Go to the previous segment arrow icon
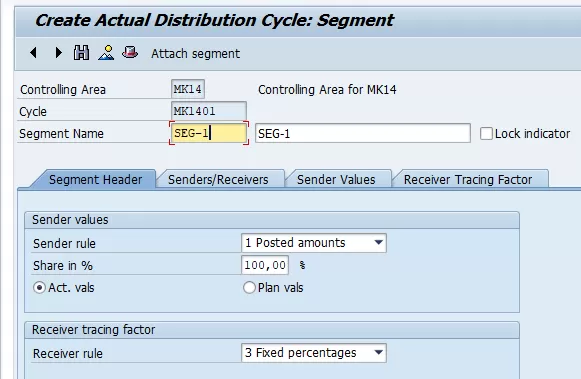581x379 pixels. click(x=33, y=53)
